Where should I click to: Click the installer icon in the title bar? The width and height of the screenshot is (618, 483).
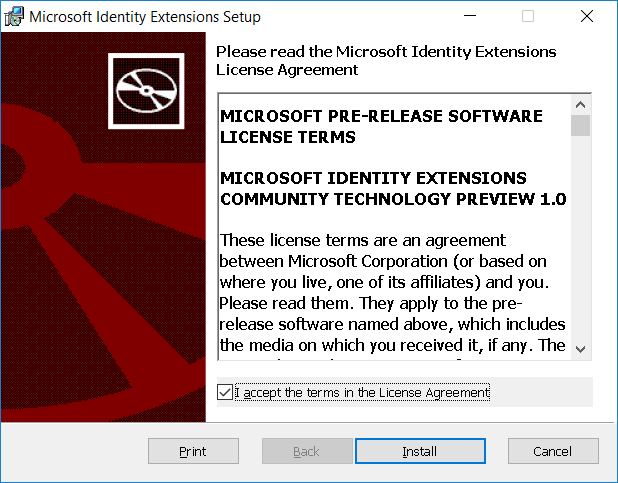coord(14,17)
